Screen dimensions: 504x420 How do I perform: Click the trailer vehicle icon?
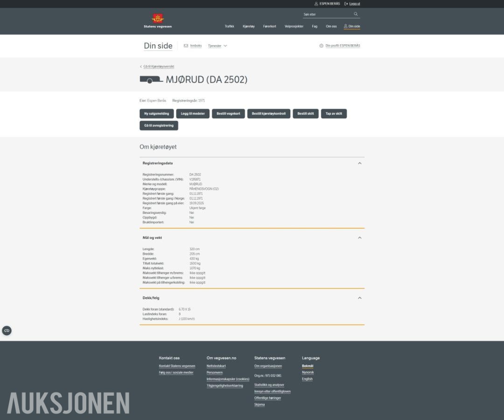[x=151, y=79]
